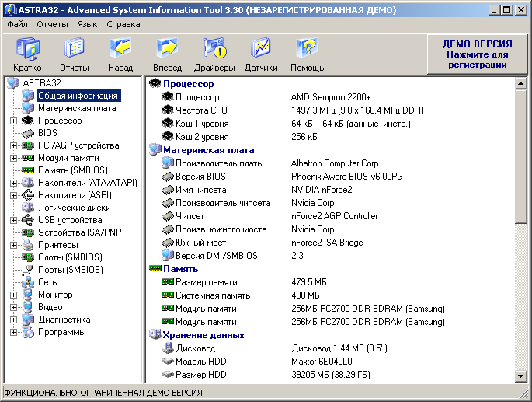The image size is (532, 402).
Task: Click the Южный мост row label
Action: pyautogui.click(x=200, y=243)
